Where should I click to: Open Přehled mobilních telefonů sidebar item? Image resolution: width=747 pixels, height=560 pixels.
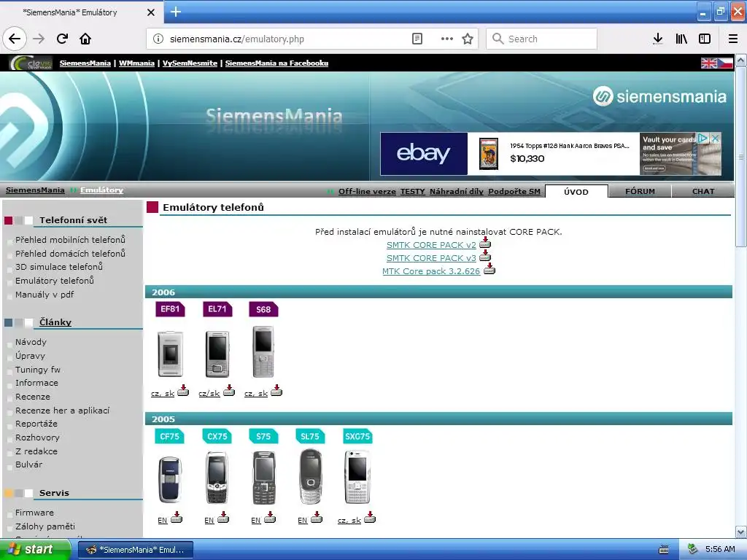pos(70,240)
